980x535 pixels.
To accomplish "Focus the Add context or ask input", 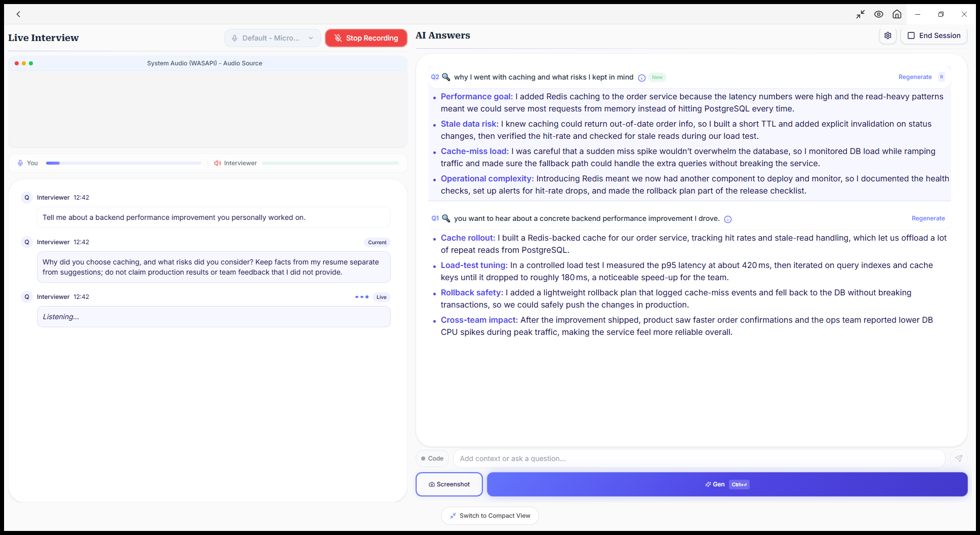I will [x=699, y=458].
